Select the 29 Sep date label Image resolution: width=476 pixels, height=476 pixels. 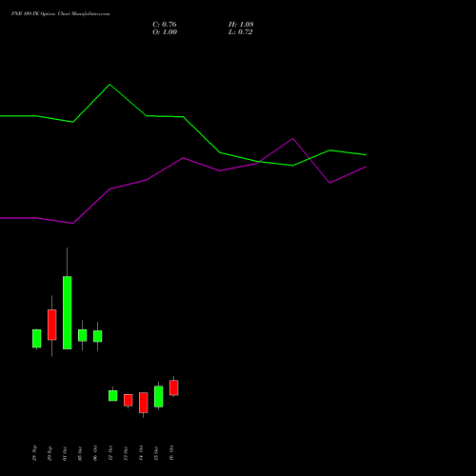click(x=50, y=453)
